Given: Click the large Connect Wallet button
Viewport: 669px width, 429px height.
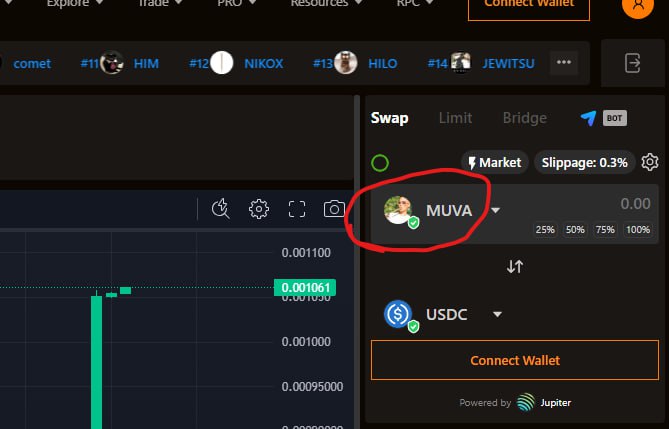Looking at the screenshot, I should point(515,360).
